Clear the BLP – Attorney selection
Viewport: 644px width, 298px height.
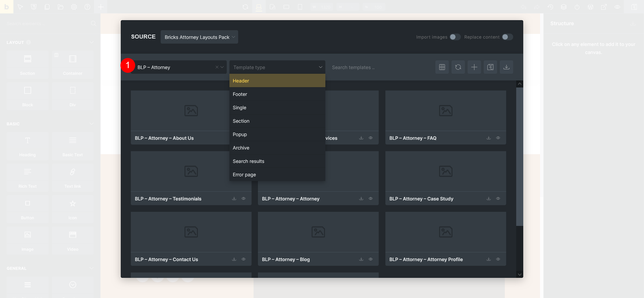point(217,67)
